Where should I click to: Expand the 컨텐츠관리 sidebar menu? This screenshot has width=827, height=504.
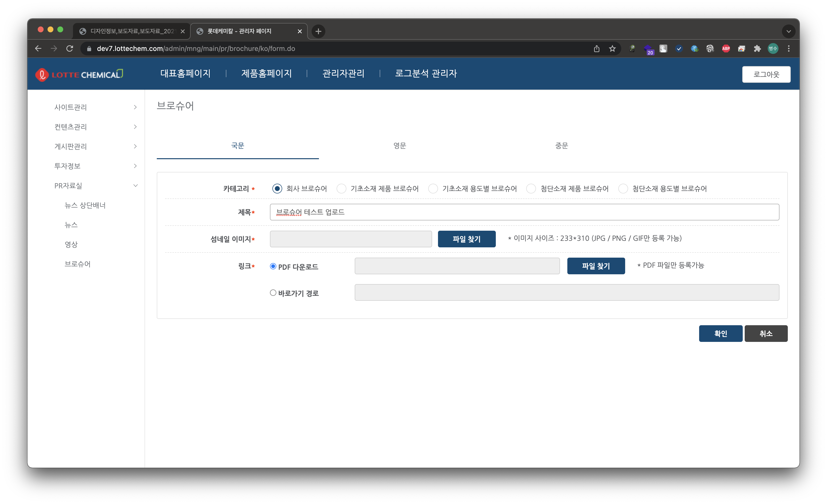click(96, 127)
